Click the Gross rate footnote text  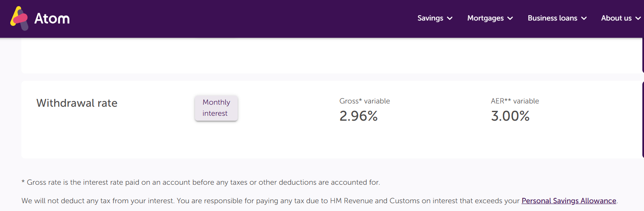coord(201,182)
